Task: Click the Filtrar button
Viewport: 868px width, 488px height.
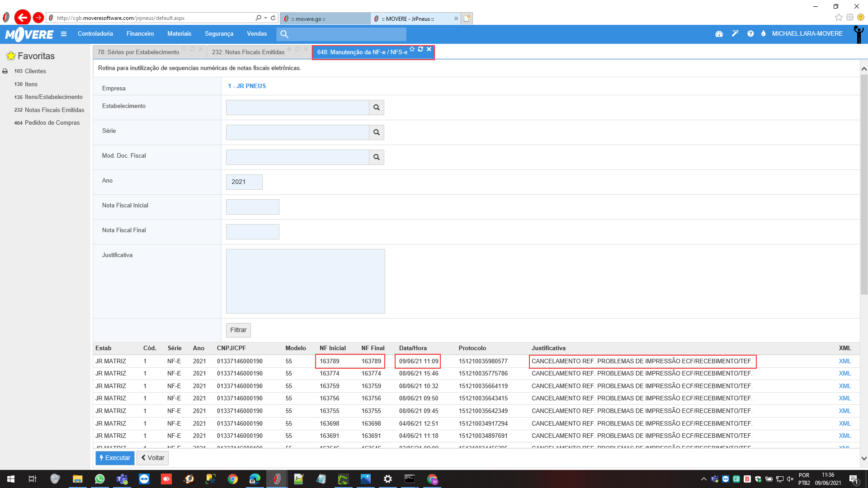Action: (x=238, y=330)
